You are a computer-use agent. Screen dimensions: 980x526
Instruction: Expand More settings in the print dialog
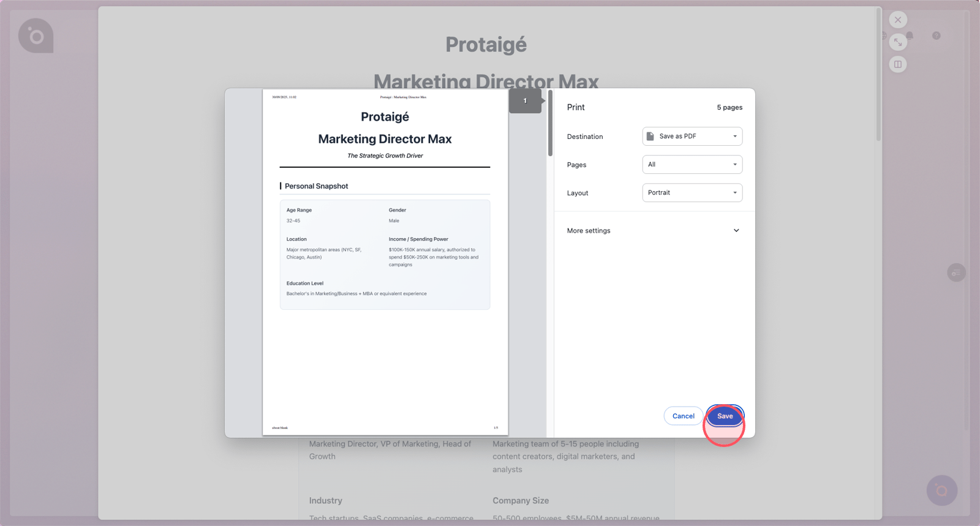(x=654, y=231)
